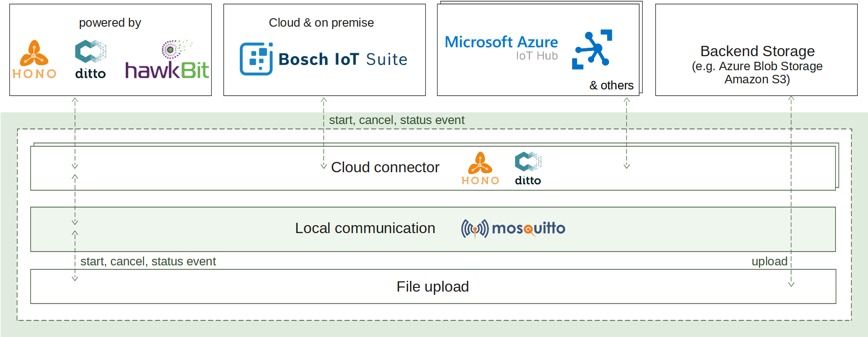Select the "Cloud & on premise" heading
Viewport: 868px width, 337px height.
click(x=321, y=22)
